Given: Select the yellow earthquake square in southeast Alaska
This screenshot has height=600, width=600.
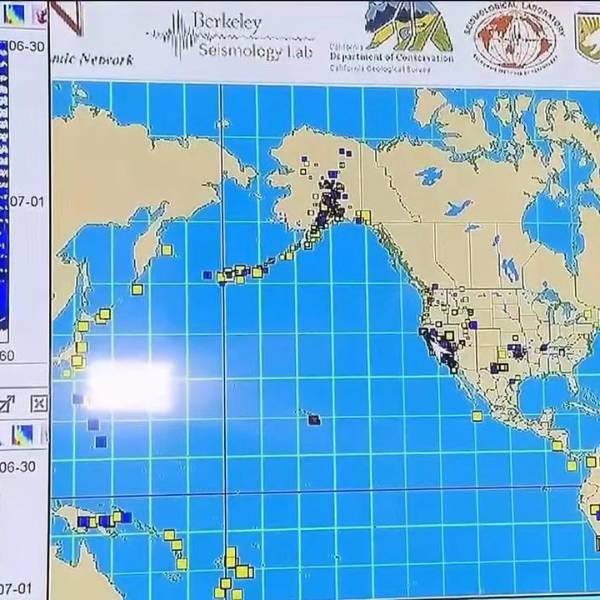Looking at the screenshot, I should pyautogui.click(x=366, y=216).
